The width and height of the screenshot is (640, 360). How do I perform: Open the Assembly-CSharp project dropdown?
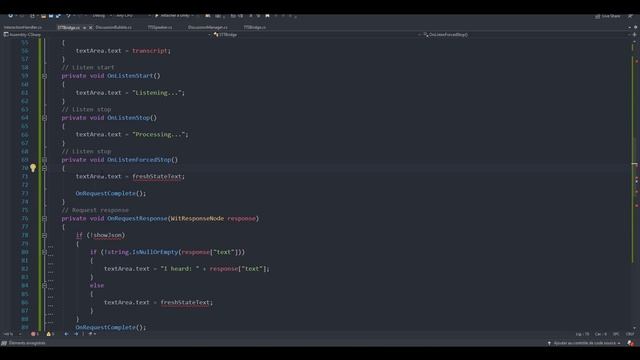coord(106,35)
